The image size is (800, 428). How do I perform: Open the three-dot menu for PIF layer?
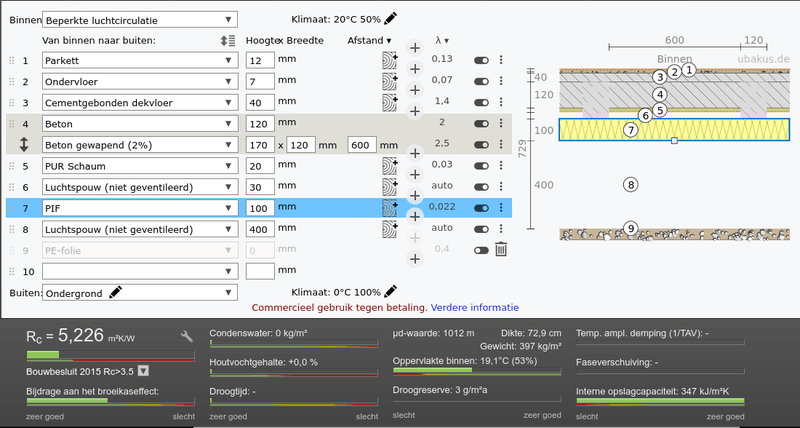[501, 207]
